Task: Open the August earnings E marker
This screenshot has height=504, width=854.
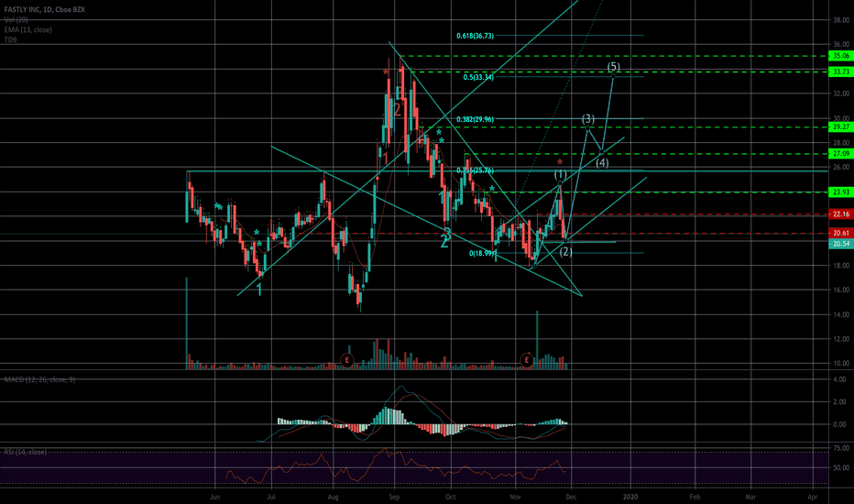Action: point(347,359)
